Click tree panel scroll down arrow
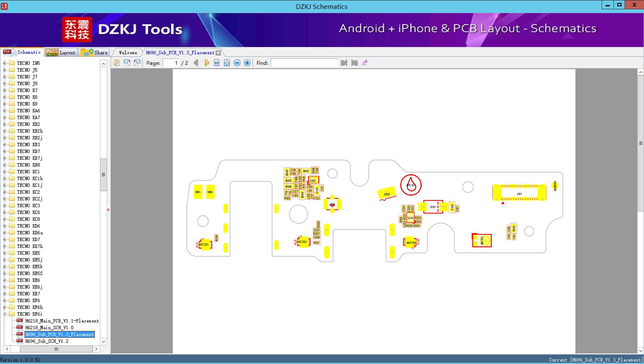 (x=103, y=342)
